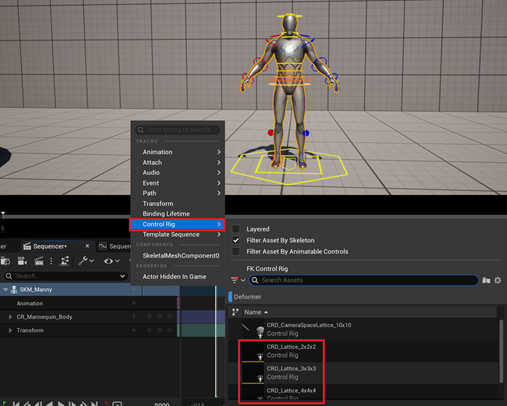Switch to the second Sequen tab
This screenshot has height=406, width=507.
[x=114, y=246]
